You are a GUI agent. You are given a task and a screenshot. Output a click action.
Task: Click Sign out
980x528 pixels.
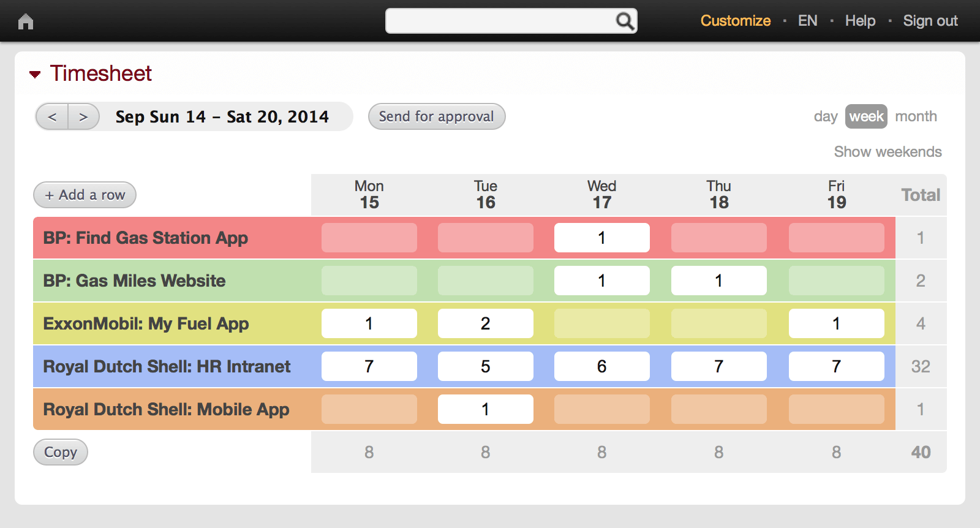click(x=930, y=21)
